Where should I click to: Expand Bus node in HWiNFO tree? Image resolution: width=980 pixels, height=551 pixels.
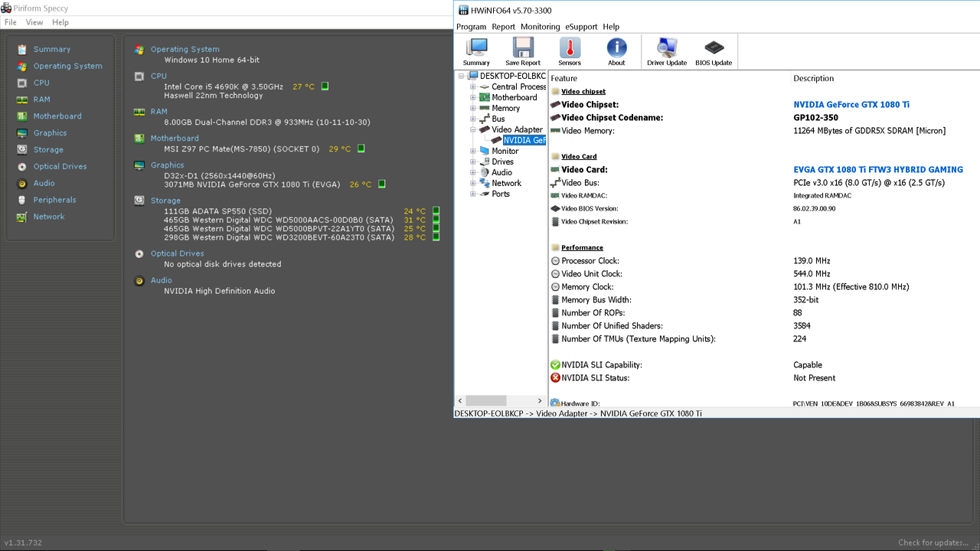(473, 119)
